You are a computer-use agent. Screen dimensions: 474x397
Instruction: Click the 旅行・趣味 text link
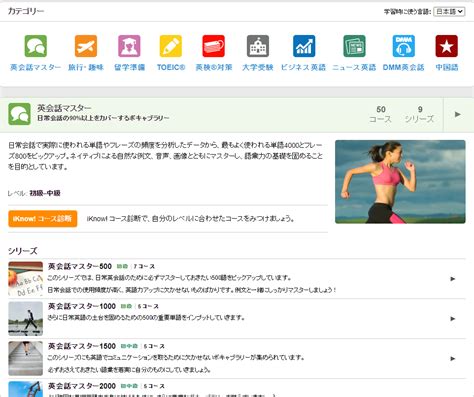[86, 67]
